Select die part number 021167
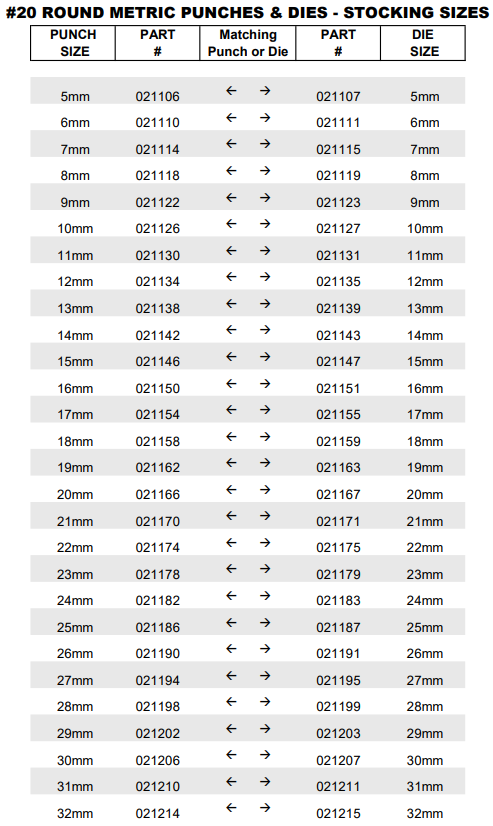The width and height of the screenshot is (493, 826). pyautogui.click(x=338, y=495)
